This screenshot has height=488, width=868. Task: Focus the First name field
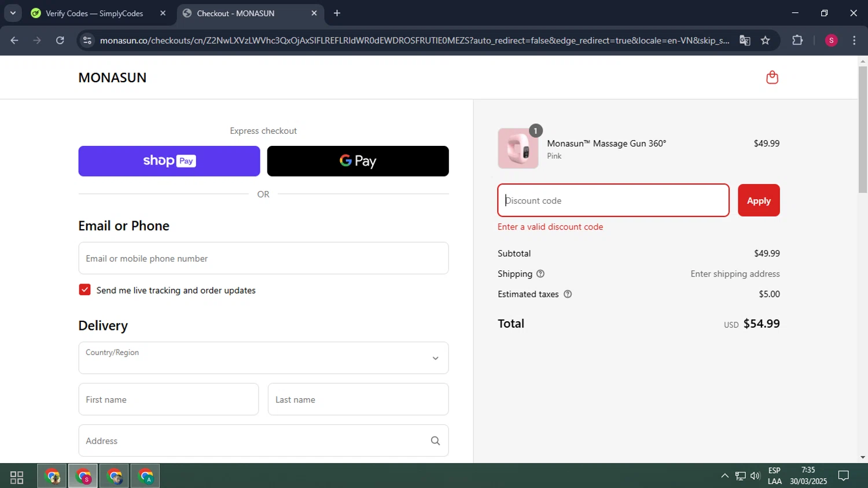168,399
